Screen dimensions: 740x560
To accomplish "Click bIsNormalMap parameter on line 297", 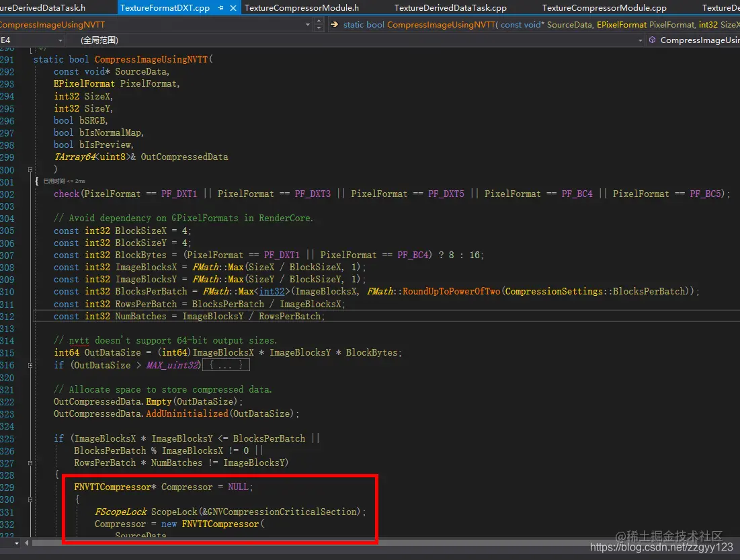I will [110, 132].
